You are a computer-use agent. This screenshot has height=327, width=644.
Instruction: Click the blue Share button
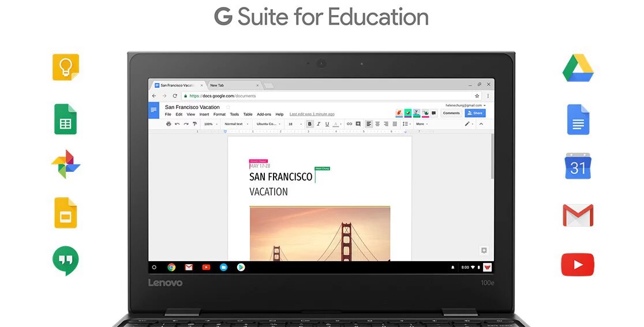pos(475,113)
